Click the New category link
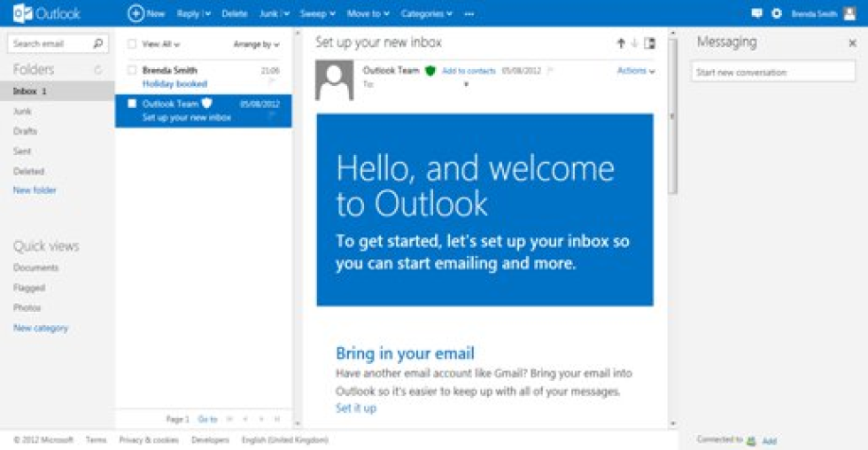This screenshot has width=868, height=450. click(41, 328)
